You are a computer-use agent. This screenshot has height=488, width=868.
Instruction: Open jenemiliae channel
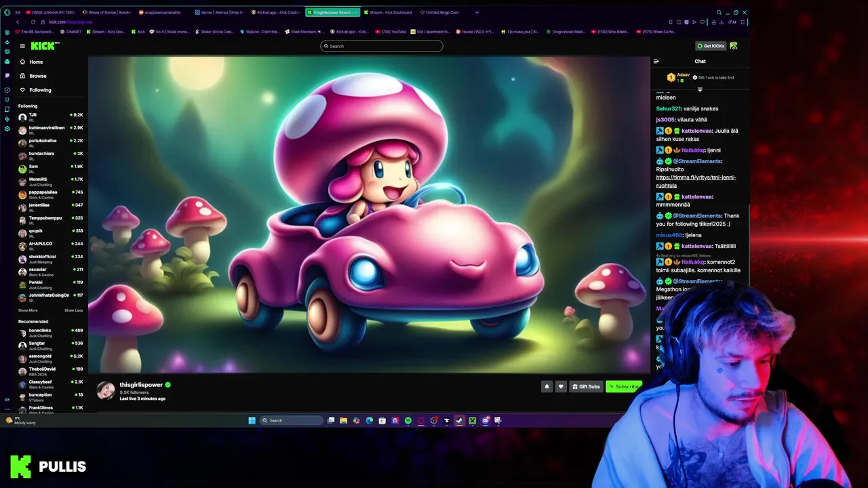pos(51,207)
